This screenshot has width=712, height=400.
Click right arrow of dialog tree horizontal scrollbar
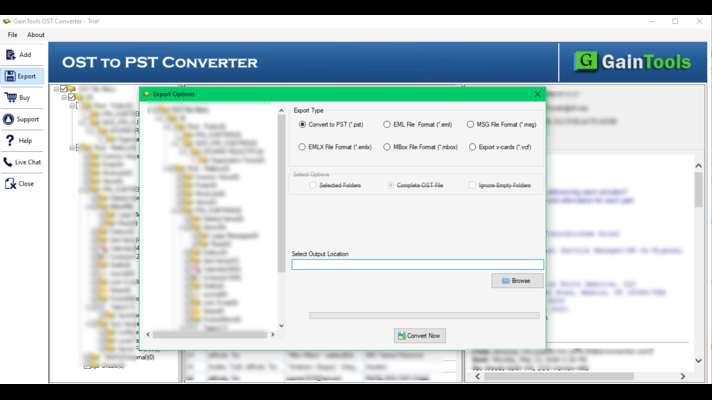[x=272, y=335]
